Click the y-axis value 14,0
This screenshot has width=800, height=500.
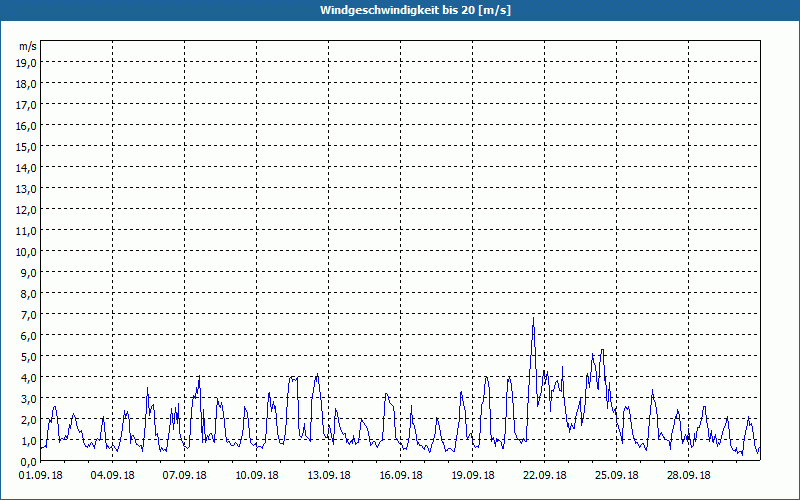tap(27, 167)
